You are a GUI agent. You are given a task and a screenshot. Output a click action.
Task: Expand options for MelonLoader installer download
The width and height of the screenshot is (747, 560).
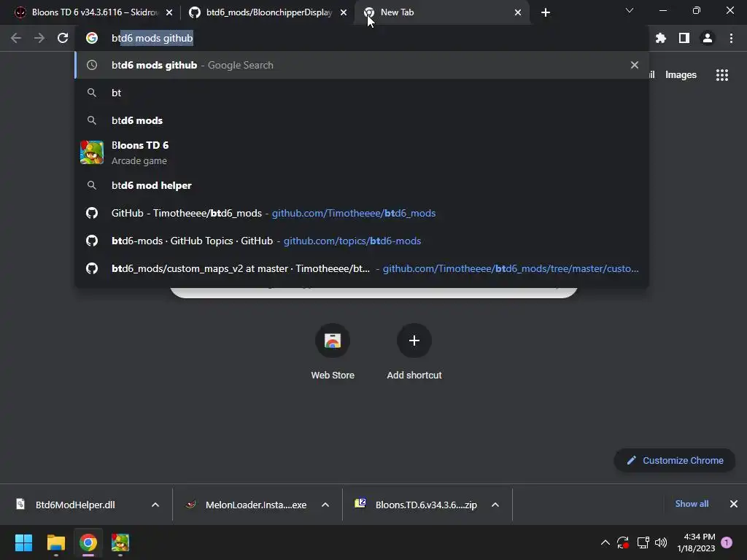click(x=325, y=505)
